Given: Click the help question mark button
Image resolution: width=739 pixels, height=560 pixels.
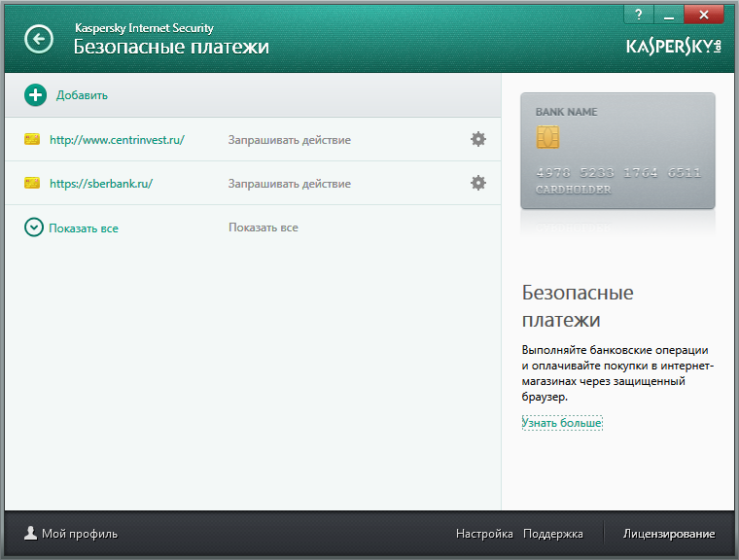Looking at the screenshot, I should (639, 15).
